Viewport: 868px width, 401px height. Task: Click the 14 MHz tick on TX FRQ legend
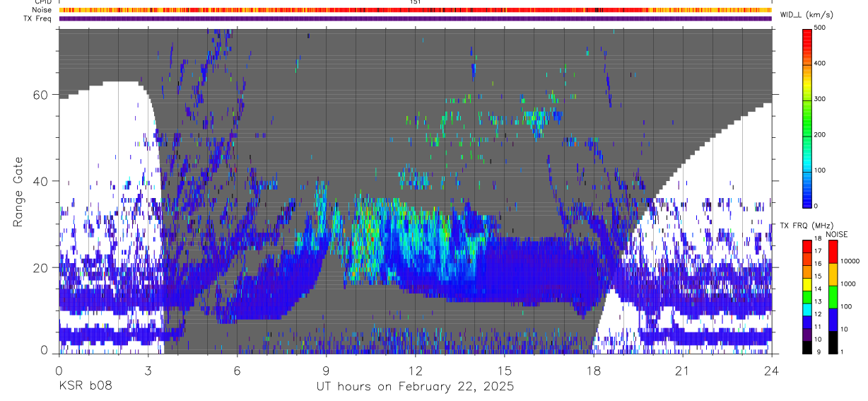pyautogui.click(x=818, y=289)
